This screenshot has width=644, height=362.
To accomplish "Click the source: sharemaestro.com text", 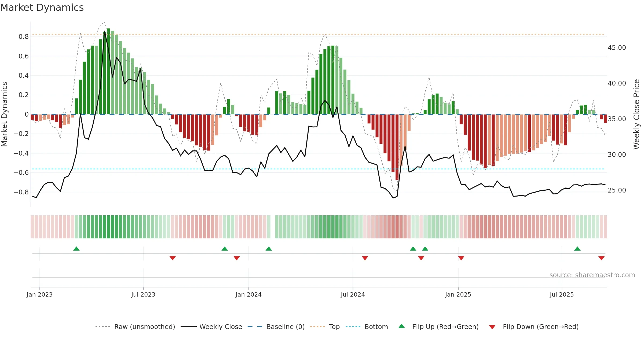I will click(x=592, y=275).
